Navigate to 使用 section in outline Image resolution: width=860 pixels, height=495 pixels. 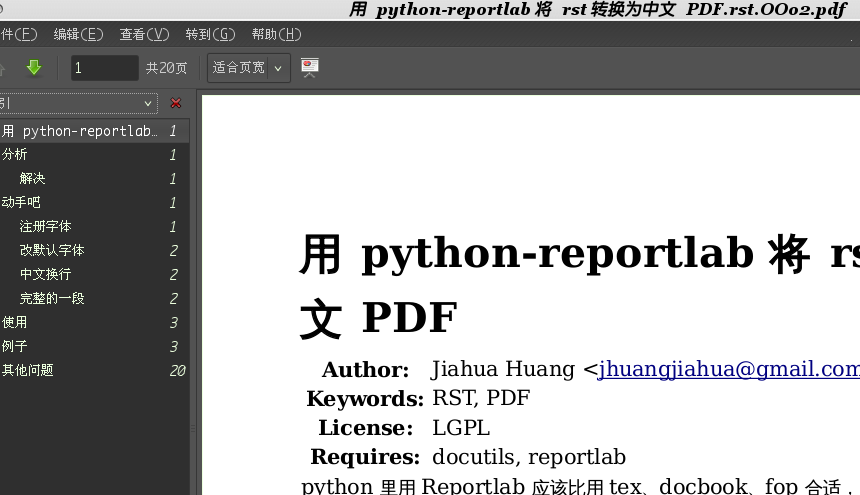pyautogui.click(x=15, y=323)
